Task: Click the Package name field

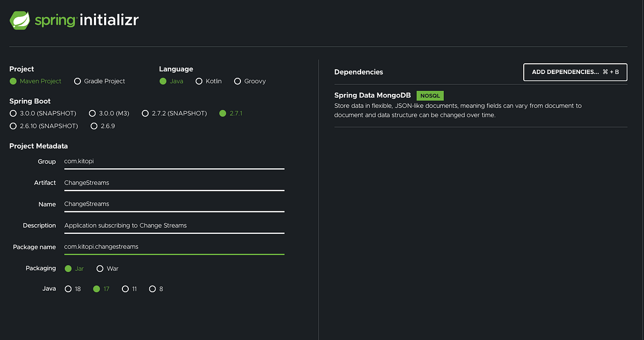Action: [x=174, y=247]
